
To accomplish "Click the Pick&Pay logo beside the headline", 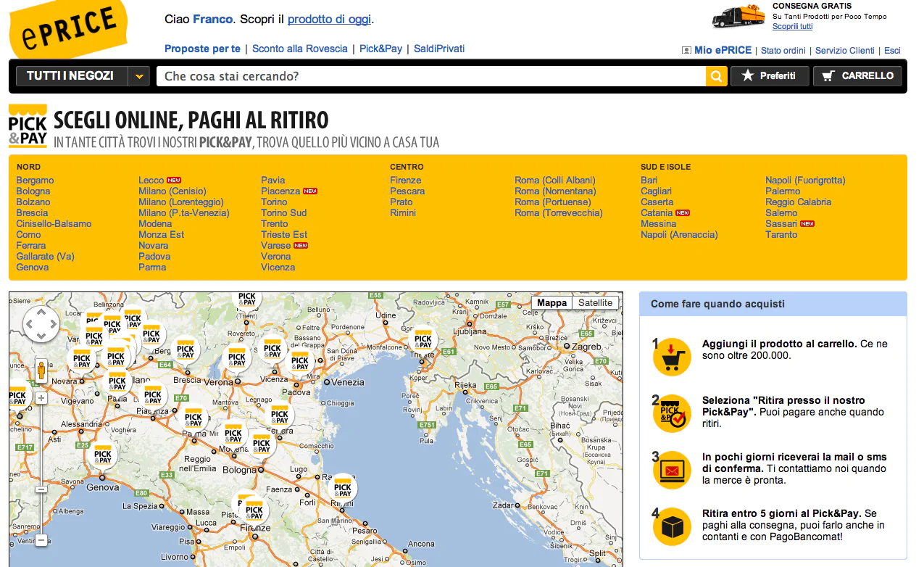I will (28, 127).
